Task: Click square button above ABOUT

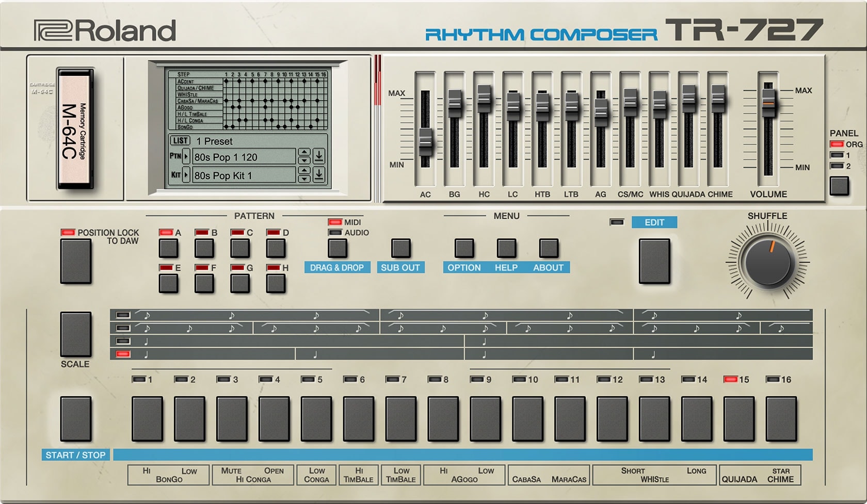Action: point(549,249)
